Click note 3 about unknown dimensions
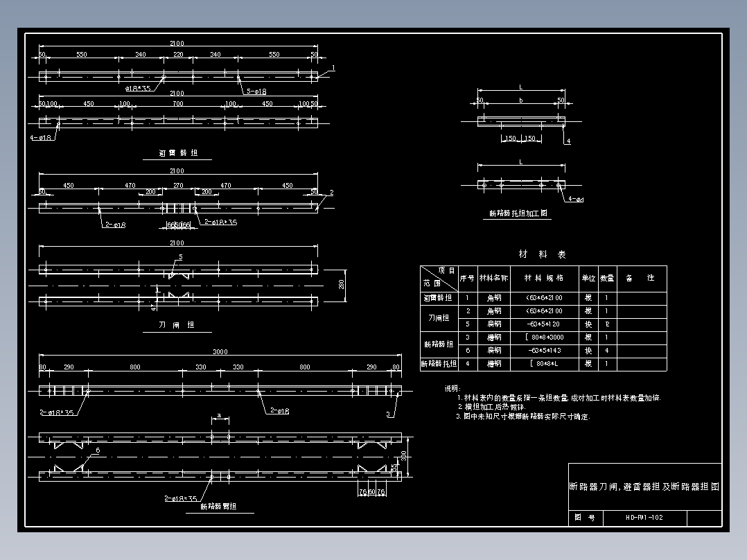The height and width of the screenshot is (560, 747). pyautogui.click(x=523, y=417)
